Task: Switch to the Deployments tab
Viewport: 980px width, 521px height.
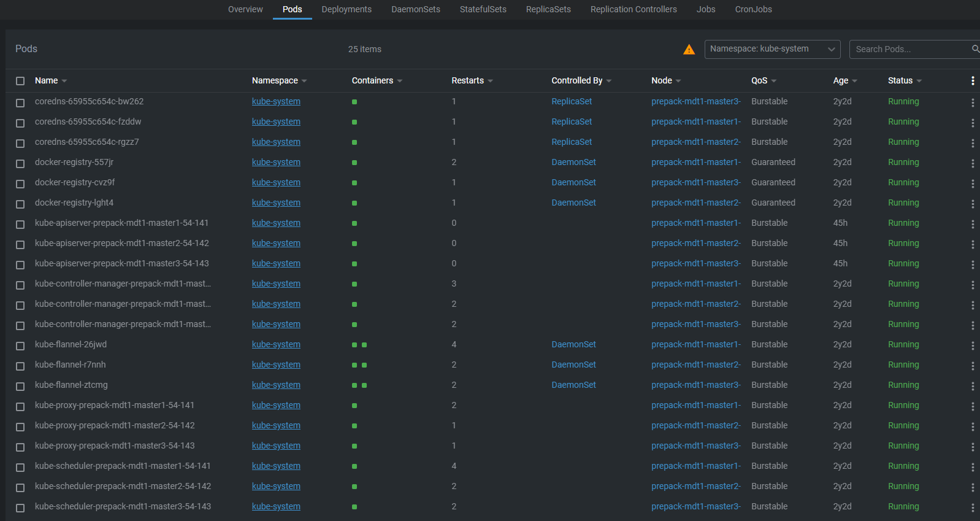Action: point(346,9)
